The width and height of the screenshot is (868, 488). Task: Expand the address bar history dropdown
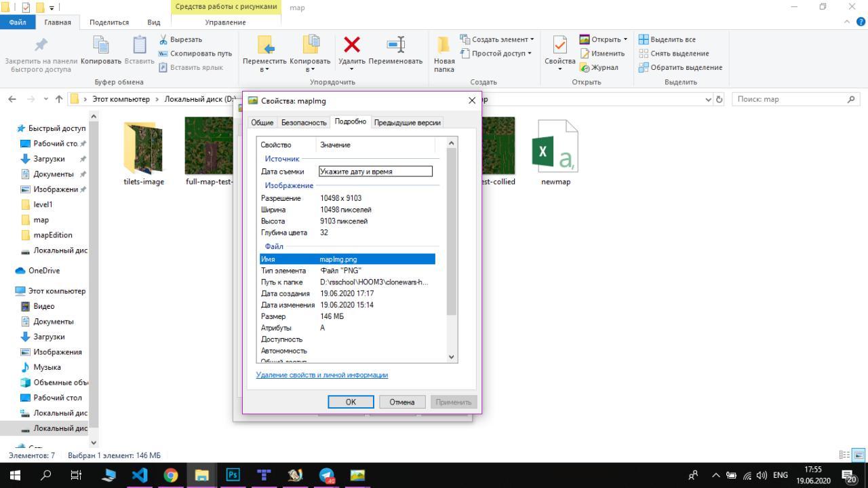(x=709, y=99)
